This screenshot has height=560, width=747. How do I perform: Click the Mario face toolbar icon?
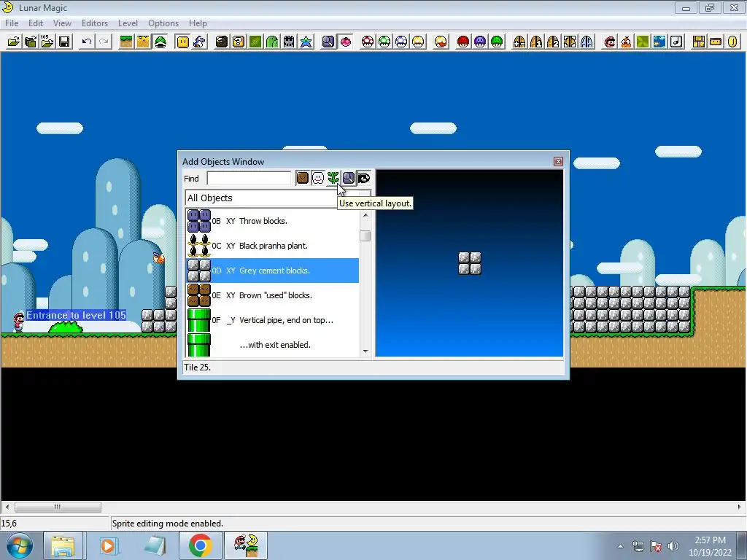[609, 42]
